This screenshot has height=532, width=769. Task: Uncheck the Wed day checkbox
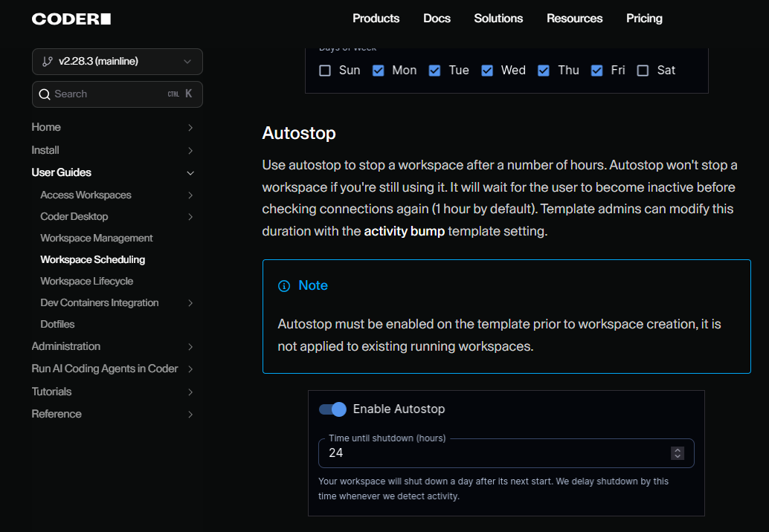pyautogui.click(x=487, y=71)
